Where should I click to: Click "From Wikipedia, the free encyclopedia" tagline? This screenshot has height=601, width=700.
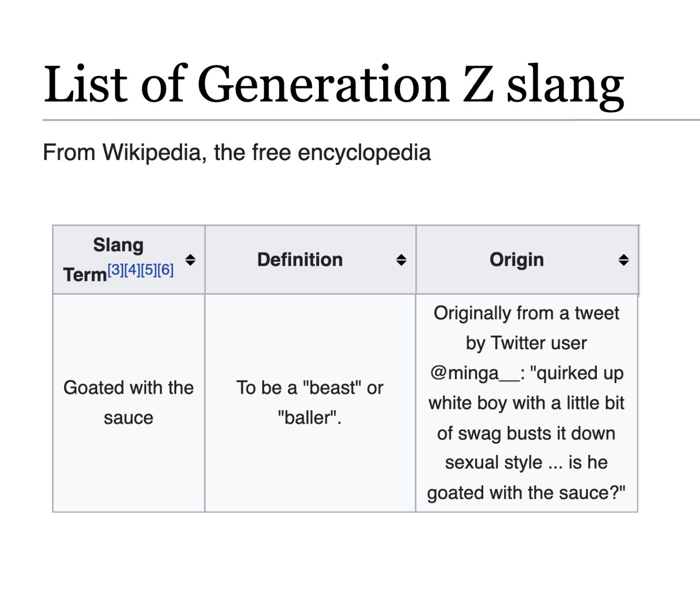tap(237, 153)
